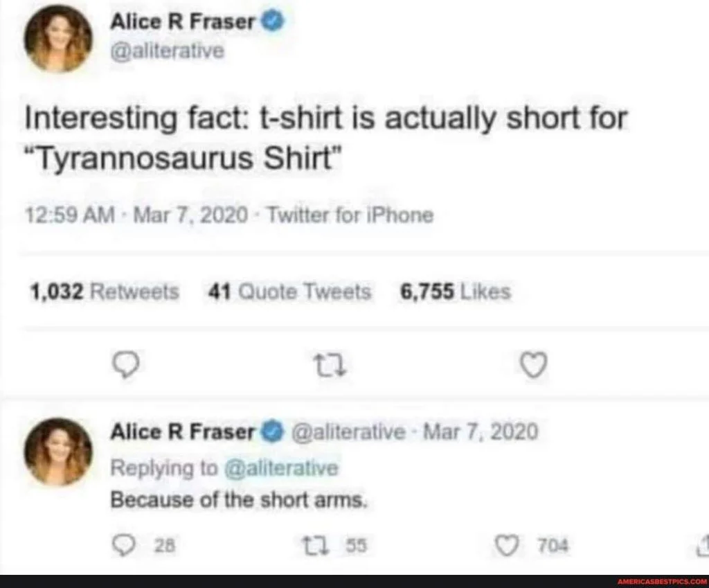Like the short arms reply
The image size is (709, 588).
coord(507,546)
